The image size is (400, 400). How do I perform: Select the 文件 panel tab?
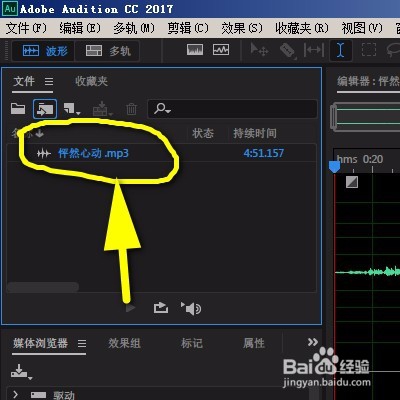(x=24, y=81)
